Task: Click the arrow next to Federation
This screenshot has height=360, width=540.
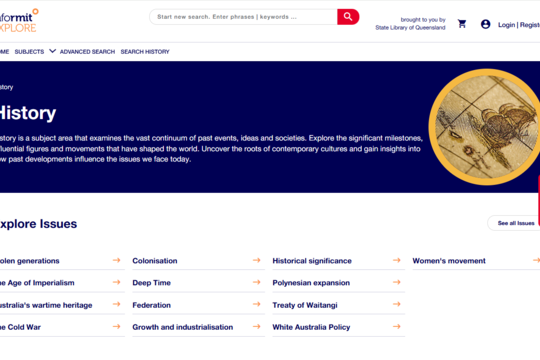Action: [257, 304]
